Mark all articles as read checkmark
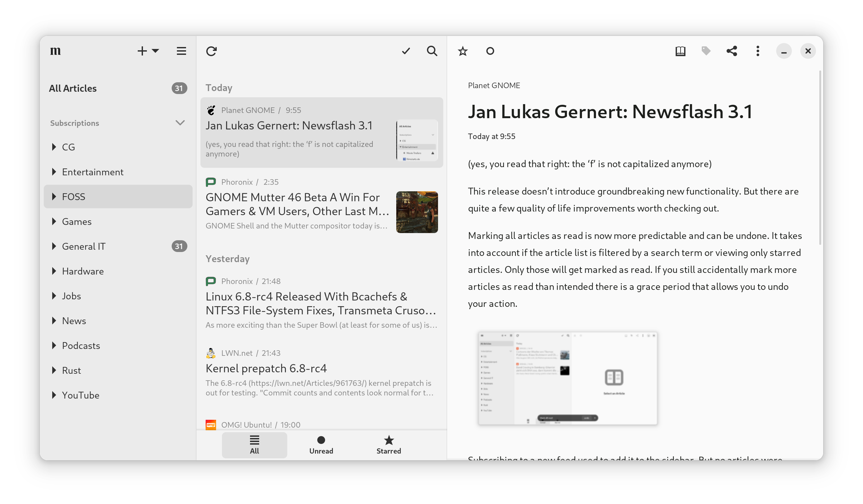 click(406, 51)
